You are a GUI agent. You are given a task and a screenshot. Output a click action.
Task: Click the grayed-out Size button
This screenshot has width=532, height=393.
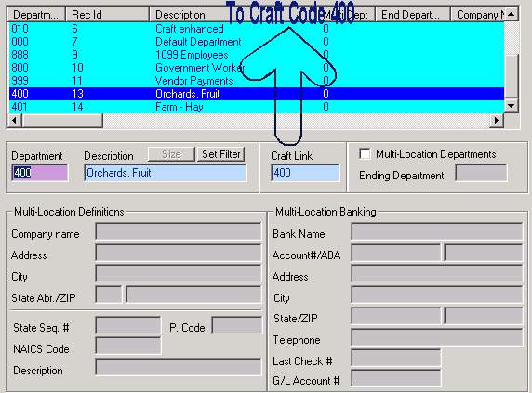click(171, 154)
